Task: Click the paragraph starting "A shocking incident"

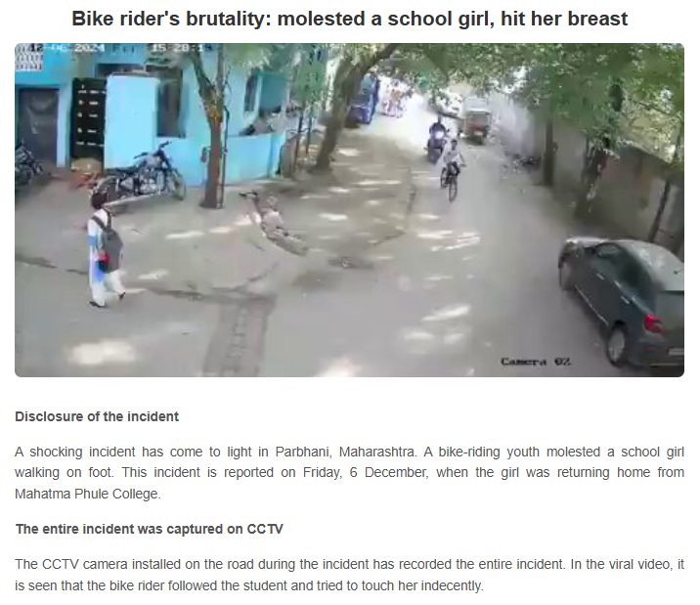Action: 350,473
